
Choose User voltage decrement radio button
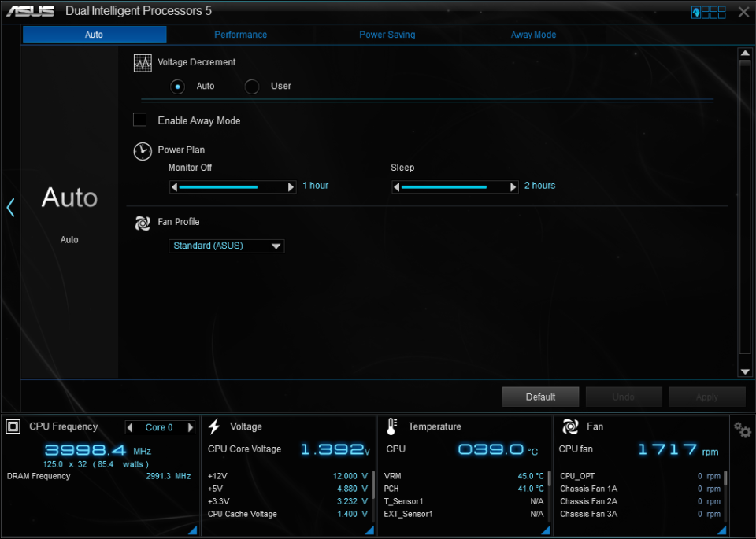pos(252,87)
